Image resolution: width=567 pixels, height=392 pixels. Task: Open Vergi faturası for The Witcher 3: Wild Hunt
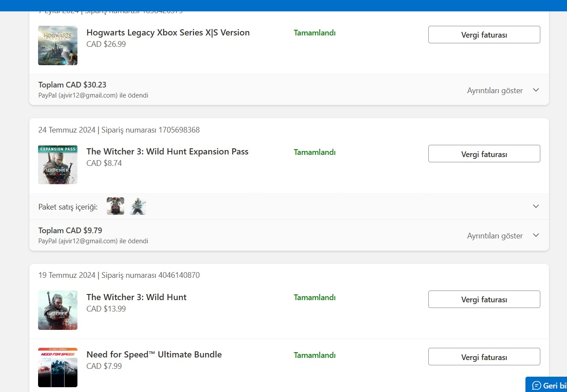pyautogui.click(x=484, y=299)
